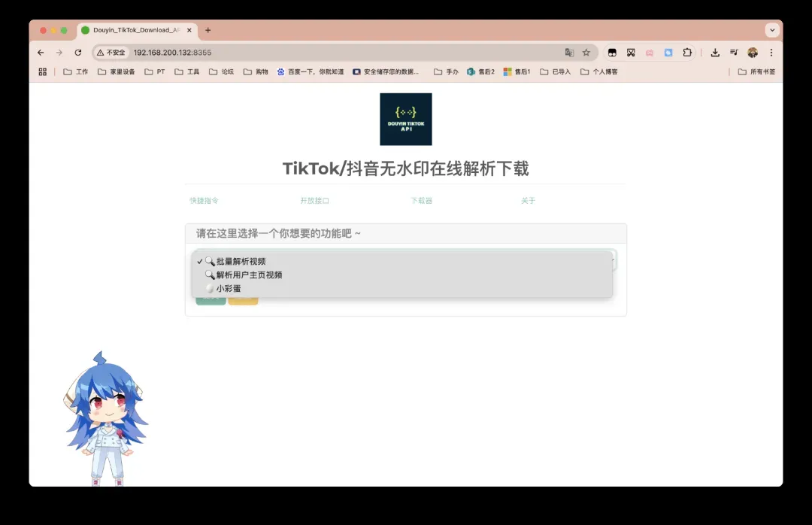Click the apps grid icon in bookmarks bar
Image resolution: width=812 pixels, height=525 pixels.
[x=42, y=72]
